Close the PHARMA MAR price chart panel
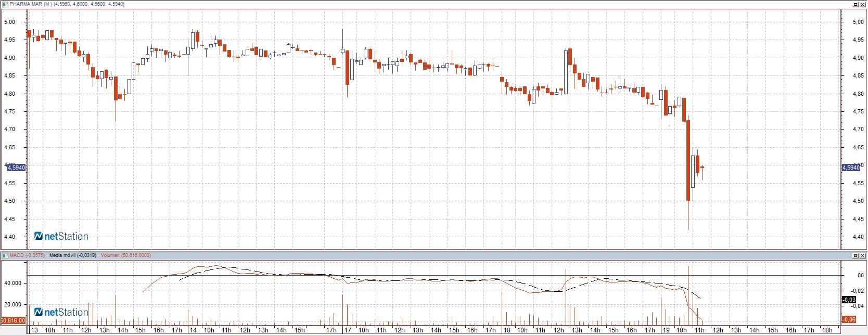The image size is (868, 335). [x=863, y=4]
